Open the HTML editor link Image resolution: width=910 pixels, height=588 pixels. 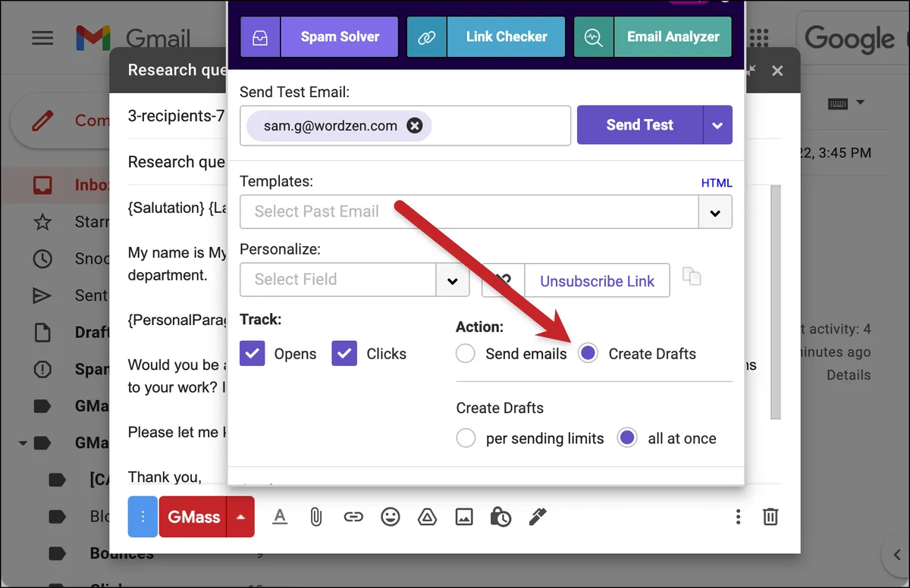[717, 183]
